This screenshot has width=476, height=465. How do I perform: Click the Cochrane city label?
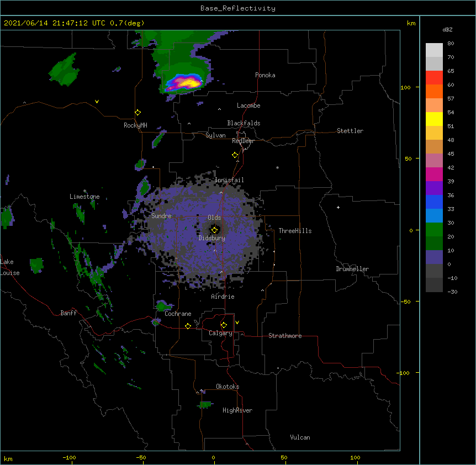coord(178,314)
